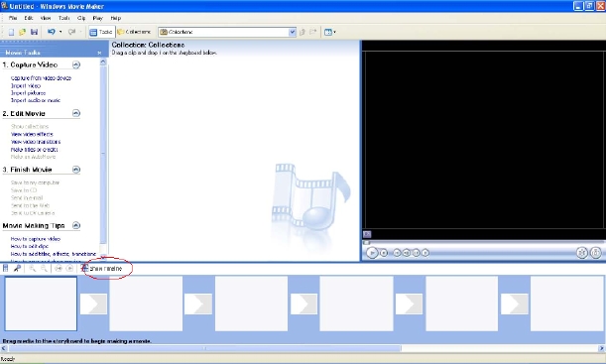Collapse the Movie Making Tips section
This screenshot has height=364, width=606.
pos(76,226)
